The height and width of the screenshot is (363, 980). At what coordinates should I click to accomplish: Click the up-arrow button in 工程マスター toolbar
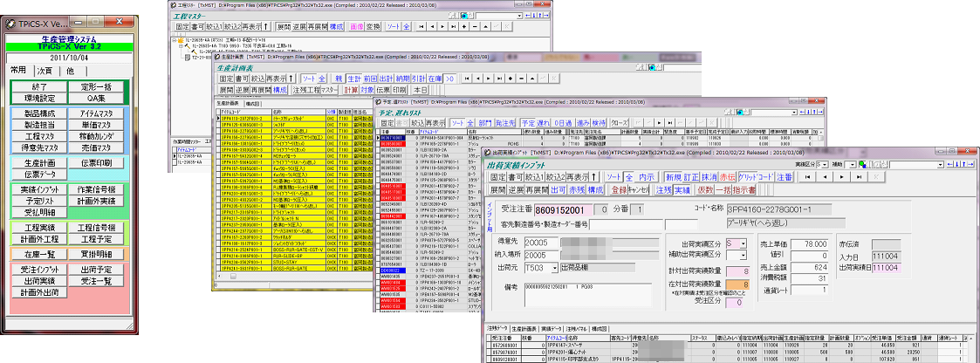(265, 26)
